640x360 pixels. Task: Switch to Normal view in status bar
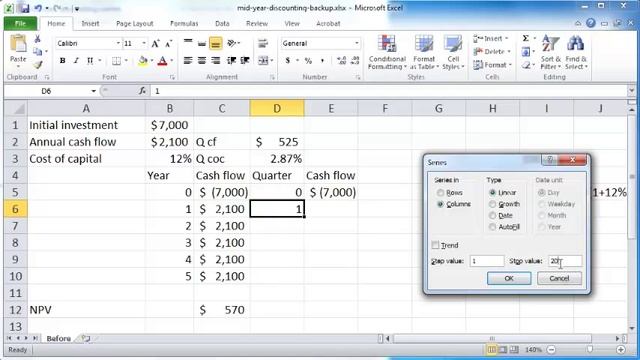pos(492,350)
